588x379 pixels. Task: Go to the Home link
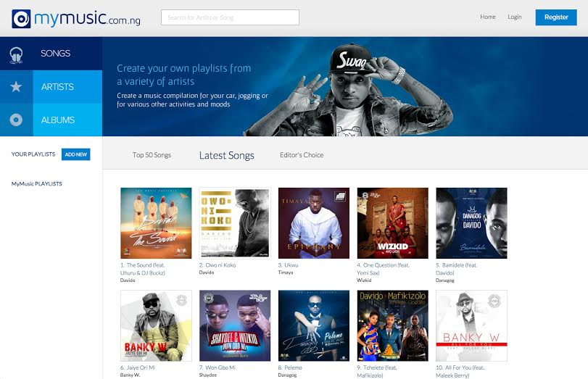[488, 17]
